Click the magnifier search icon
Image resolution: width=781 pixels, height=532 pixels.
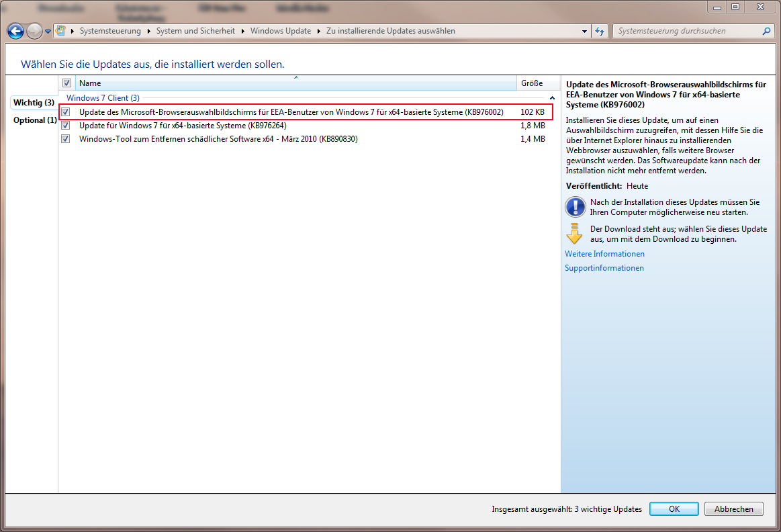[766, 31]
